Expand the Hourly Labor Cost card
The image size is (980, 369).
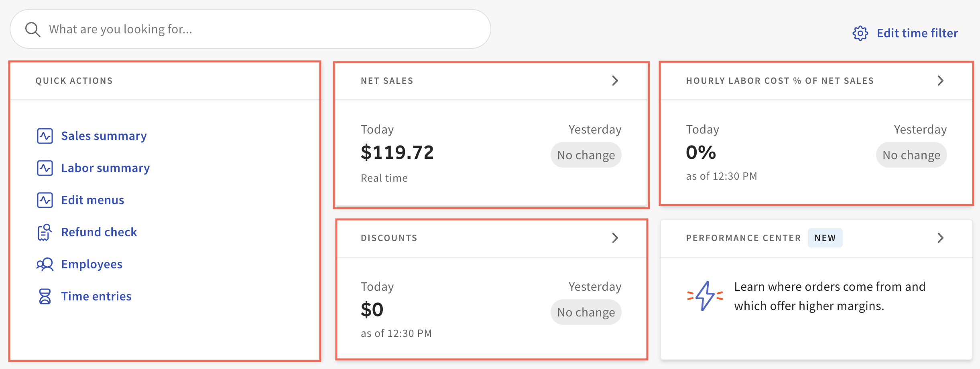[941, 81]
